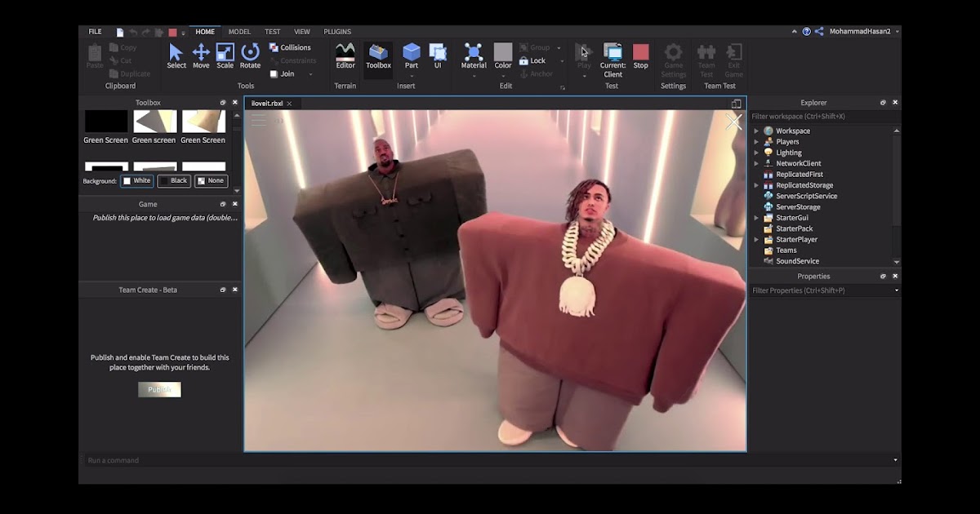The image size is (980, 514).
Task: Click the Play test button
Action: point(584,56)
